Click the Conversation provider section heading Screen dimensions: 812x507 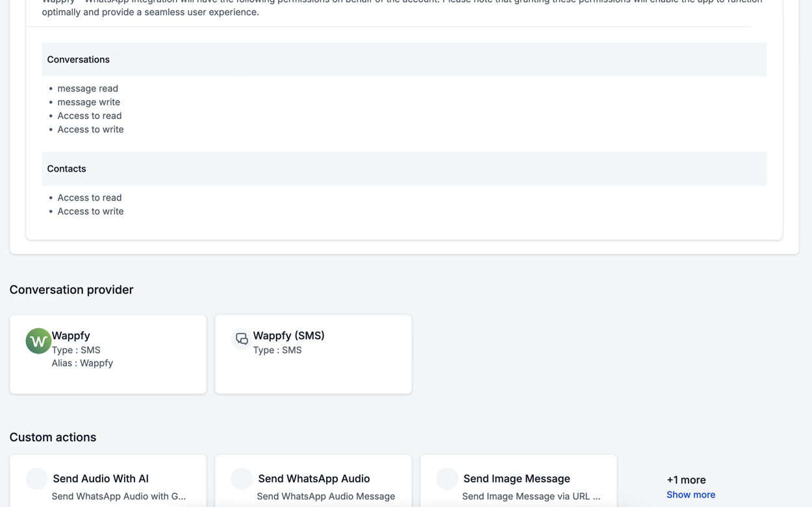click(x=71, y=290)
